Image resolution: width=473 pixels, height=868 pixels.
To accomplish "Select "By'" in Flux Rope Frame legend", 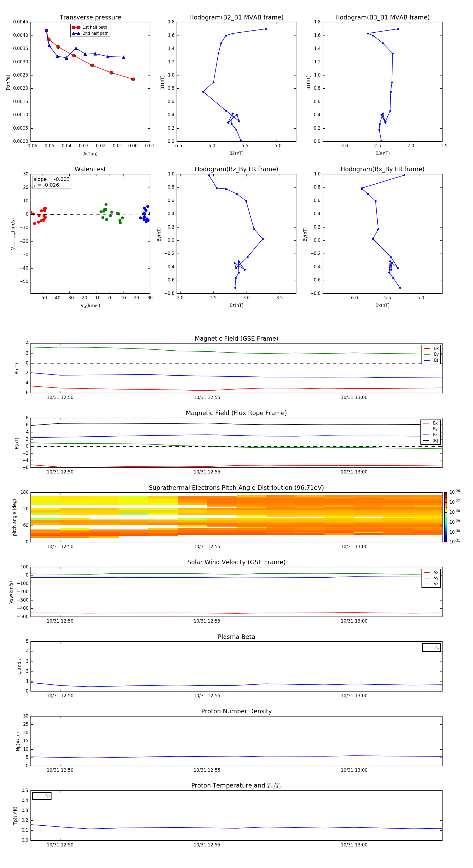I will tap(431, 429).
